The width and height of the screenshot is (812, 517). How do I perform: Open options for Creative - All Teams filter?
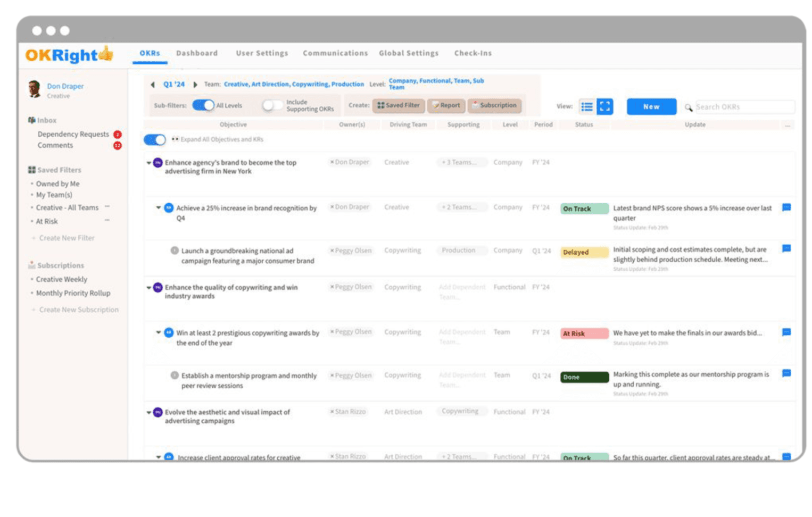click(107, 206)
